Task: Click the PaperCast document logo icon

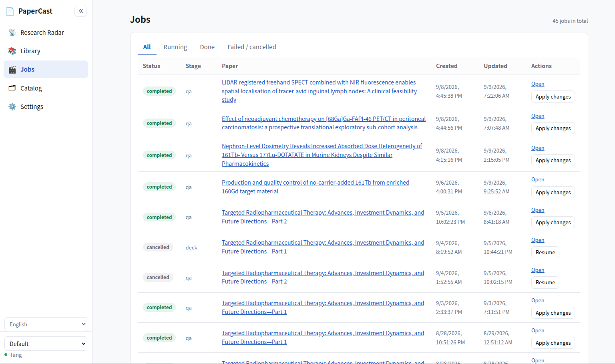Action: (x=10, y=11)
